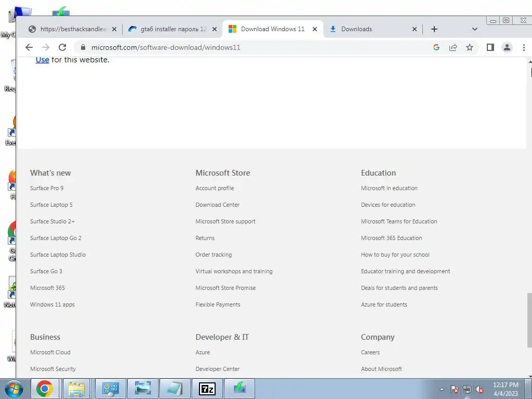Viewport: 532px width, 399px height.
Task: Open Flexible Payments link
Action: pos(218,304)
